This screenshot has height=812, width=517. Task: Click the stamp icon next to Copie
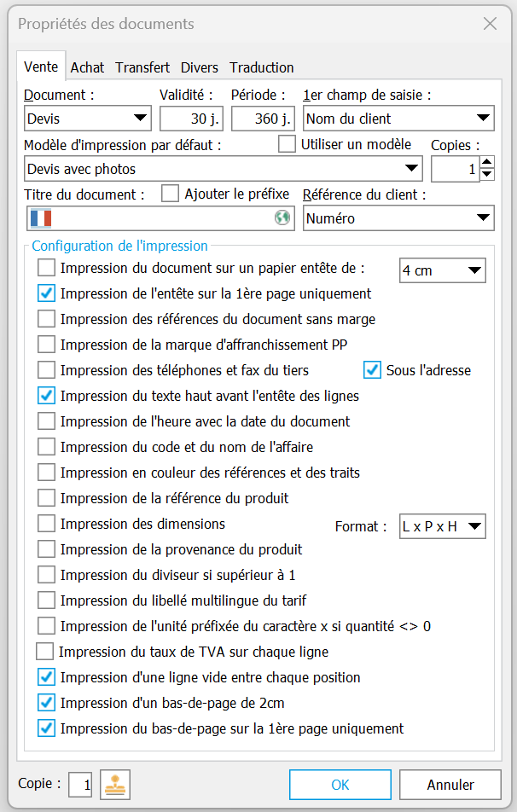click(115, 785)
